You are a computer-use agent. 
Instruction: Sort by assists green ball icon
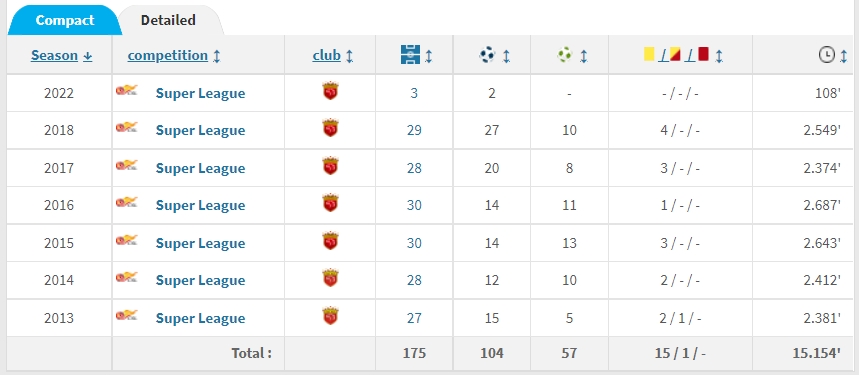click(x=565, y=55)
